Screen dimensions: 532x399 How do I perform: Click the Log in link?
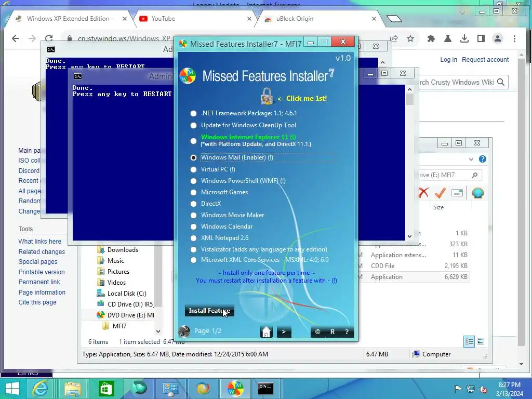tap(448, 60)
